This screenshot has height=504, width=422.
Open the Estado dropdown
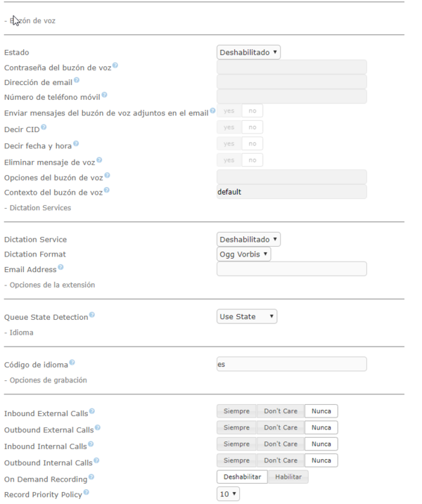click(248, 52)
